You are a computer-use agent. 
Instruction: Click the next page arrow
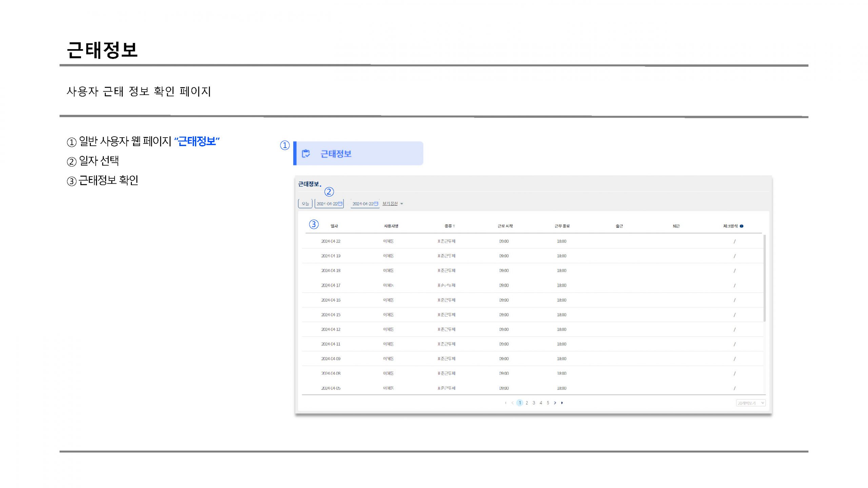[x=555, y=403]
